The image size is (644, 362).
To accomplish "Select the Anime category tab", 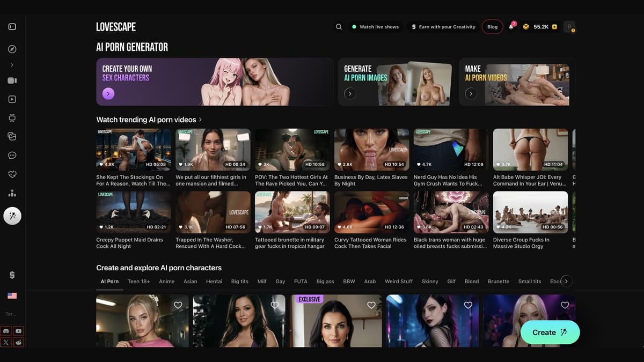I will pyautogui.click(x=166, y=282).
